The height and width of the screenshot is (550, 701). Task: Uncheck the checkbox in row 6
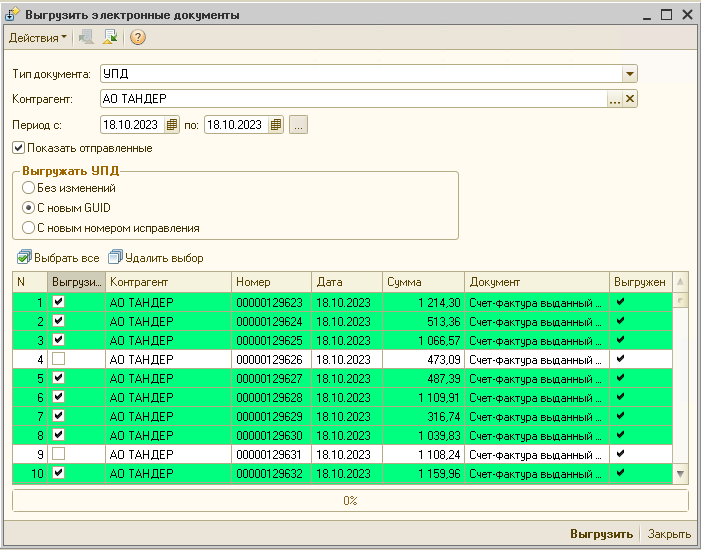point(59,397)
